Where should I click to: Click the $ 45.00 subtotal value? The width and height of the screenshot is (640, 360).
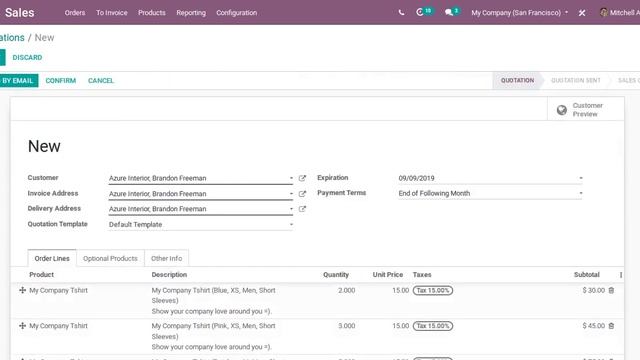coord(593,326)
